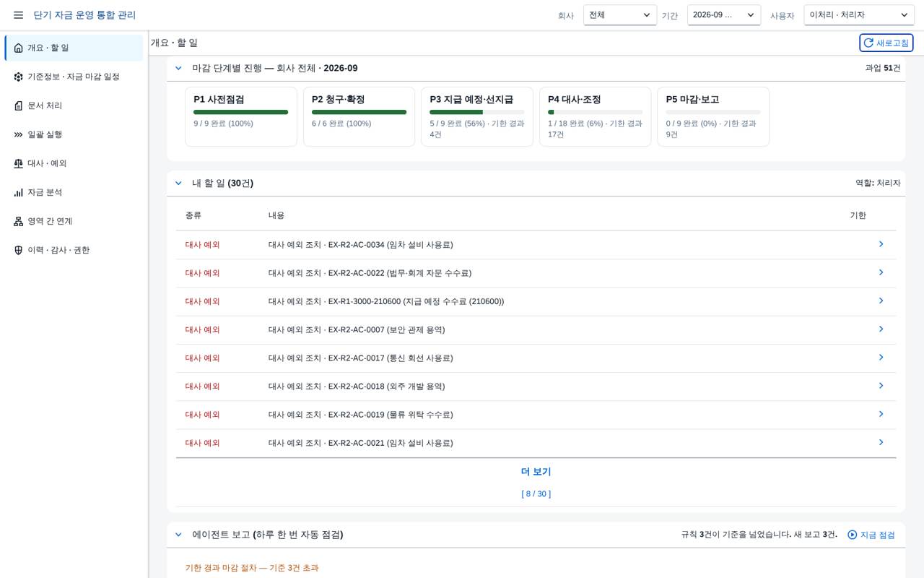This screenshot has width=924, height=578.
Task: Open the 사용자 dropdown showing 이처리 · 처리자
Action: pos(859,15)
